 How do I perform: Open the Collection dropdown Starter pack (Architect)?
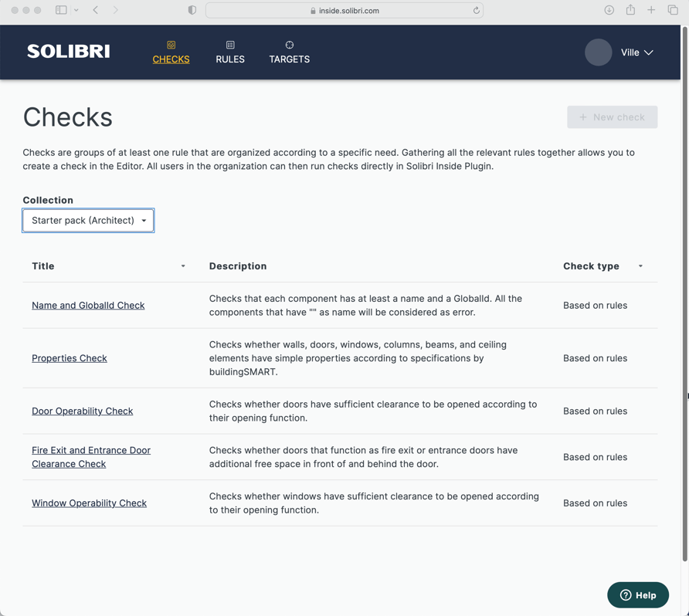88,221
